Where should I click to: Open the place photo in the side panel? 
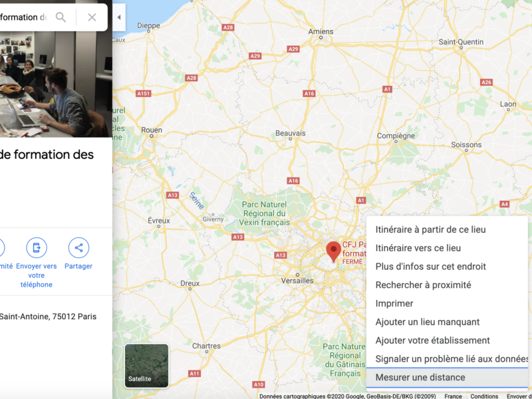56,84
